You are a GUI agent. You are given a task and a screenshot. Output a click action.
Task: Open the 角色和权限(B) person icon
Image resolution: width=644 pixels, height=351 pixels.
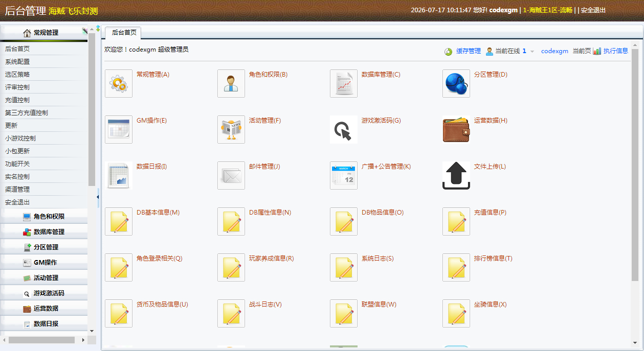point(231,83)
